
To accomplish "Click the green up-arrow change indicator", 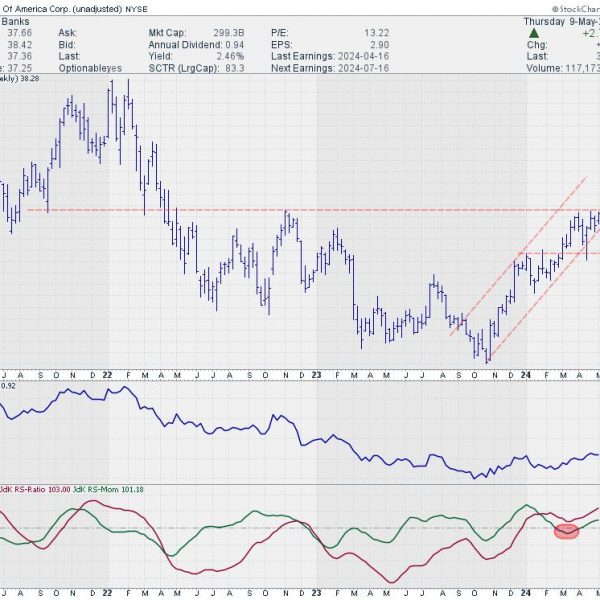I will coord(534,33).
